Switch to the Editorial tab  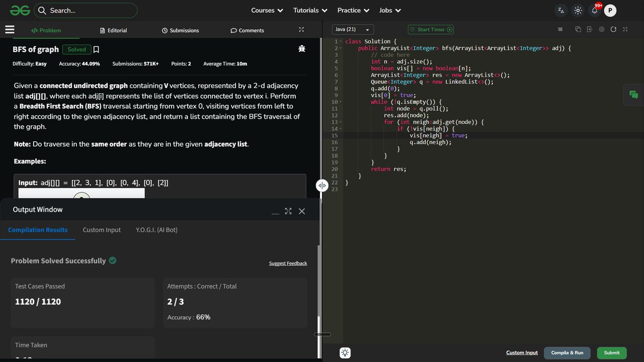coord(114,31)
